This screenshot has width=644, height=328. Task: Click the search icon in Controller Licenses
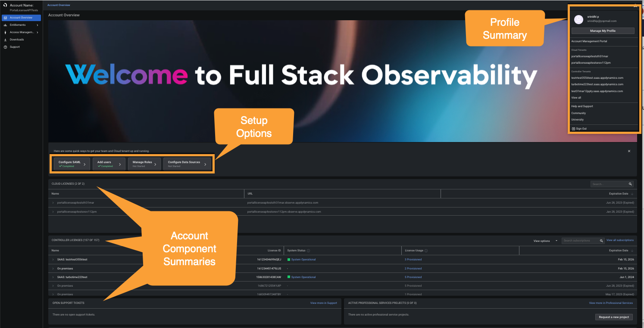tap(601, 241)
